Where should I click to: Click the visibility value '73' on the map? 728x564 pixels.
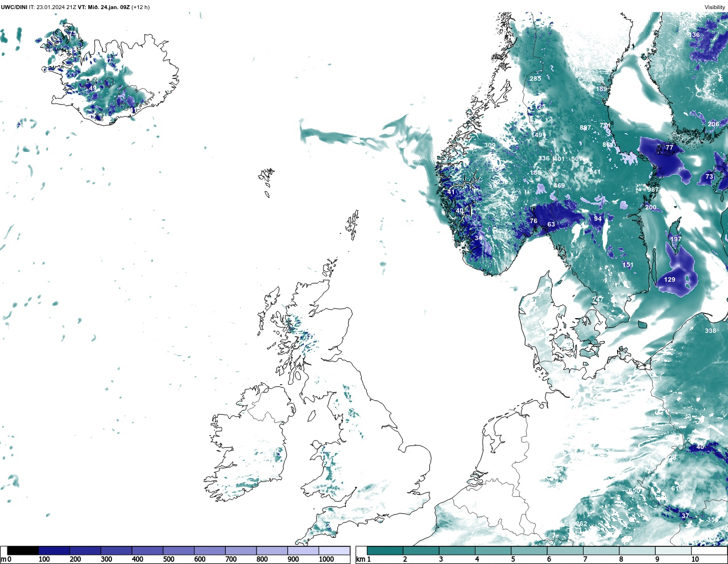click(x=709, y=176)
